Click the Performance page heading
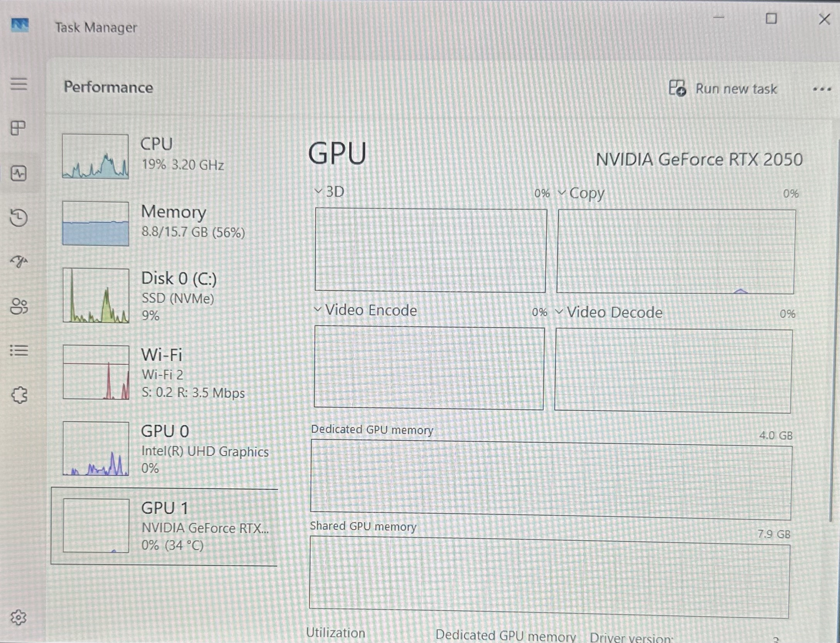The image size is (840, 643). click(x=108, y=87)
